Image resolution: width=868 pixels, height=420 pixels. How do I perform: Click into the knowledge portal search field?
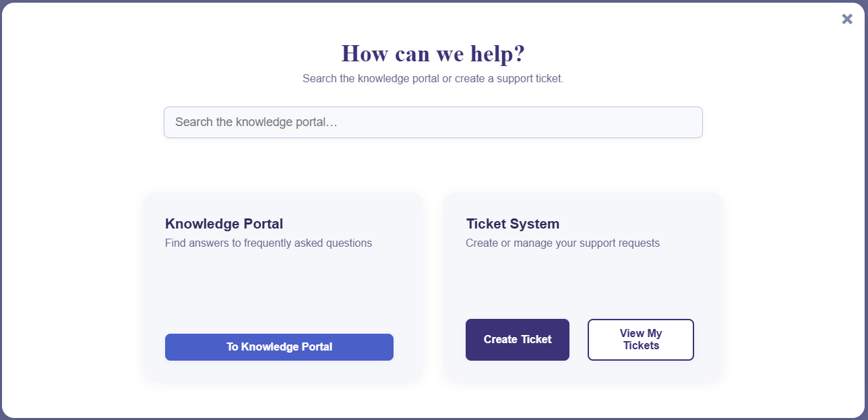433,122
